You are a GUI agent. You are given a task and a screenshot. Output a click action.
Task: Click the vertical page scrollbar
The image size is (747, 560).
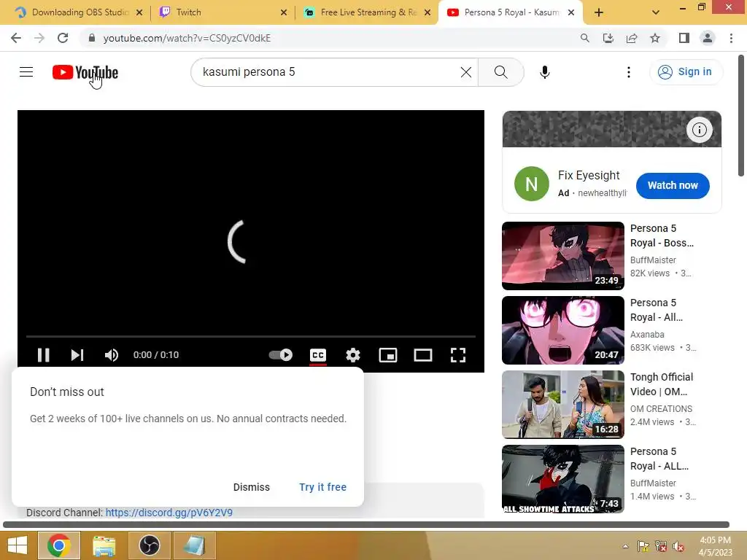click(741, 116)
